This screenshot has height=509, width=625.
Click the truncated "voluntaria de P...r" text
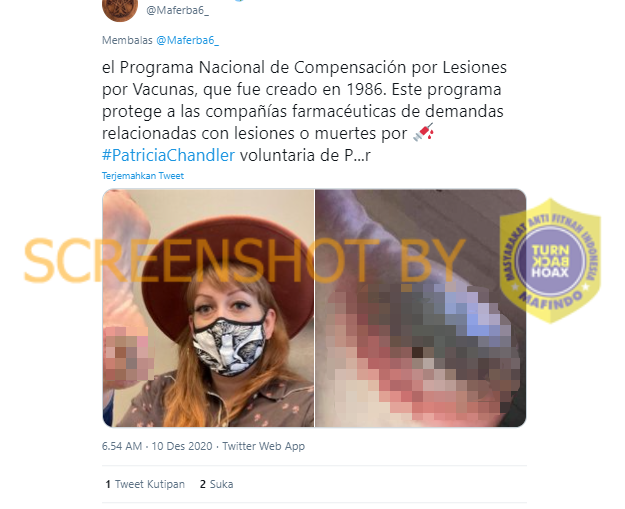(305, 155)
